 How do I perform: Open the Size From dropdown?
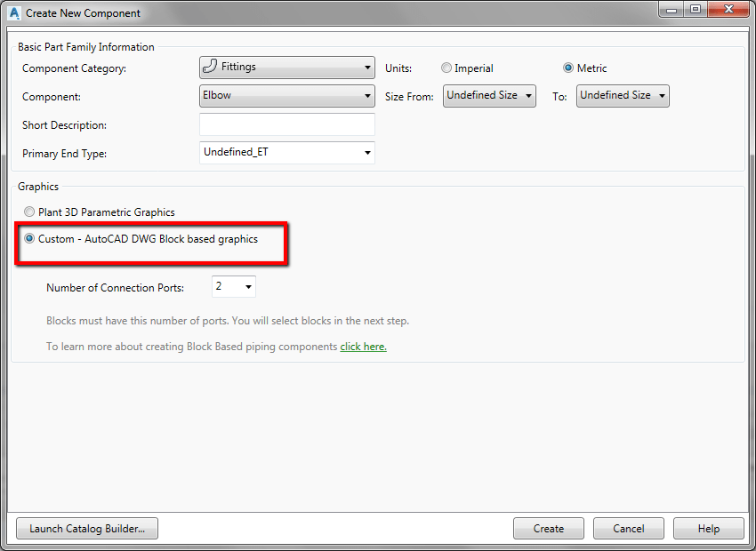(489, 96)
